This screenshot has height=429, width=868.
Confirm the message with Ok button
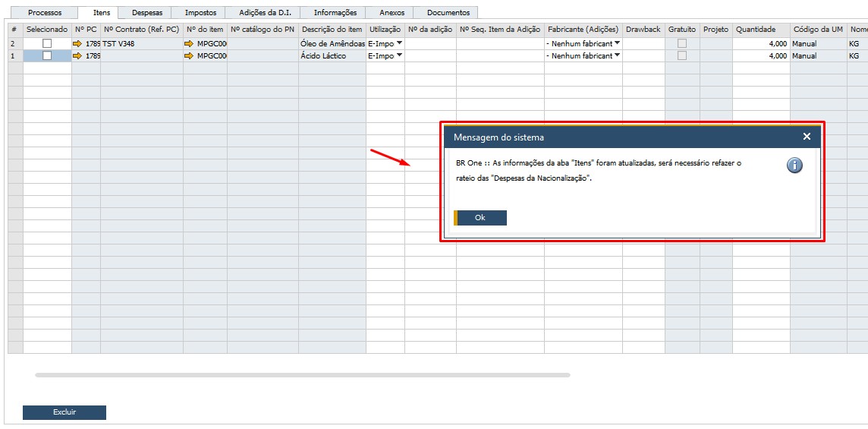pyautogui.click(x=480, y=218)
